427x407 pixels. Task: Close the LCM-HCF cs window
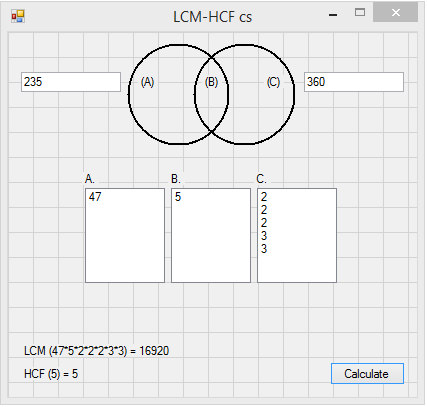point(396,13)
